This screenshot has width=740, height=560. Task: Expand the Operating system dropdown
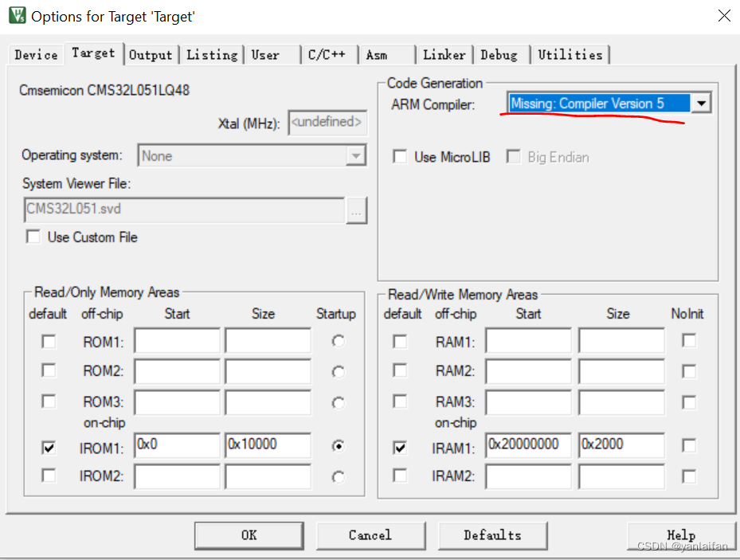356,156
